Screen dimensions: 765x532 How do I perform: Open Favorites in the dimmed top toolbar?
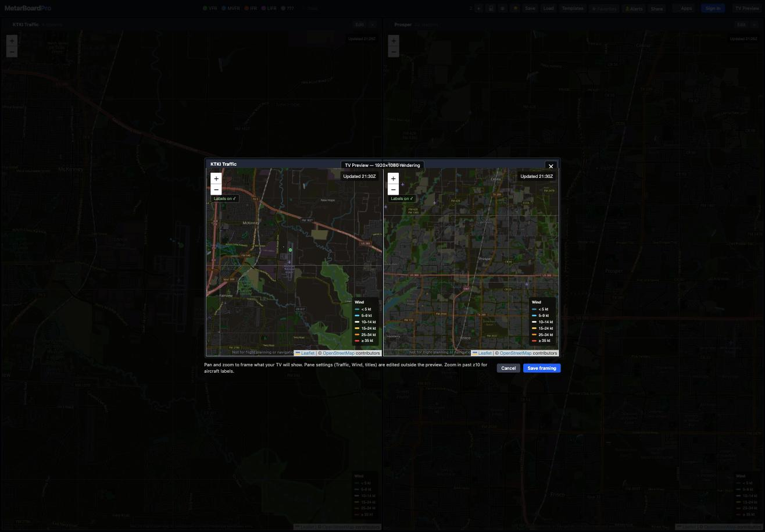tap(604, 9)
